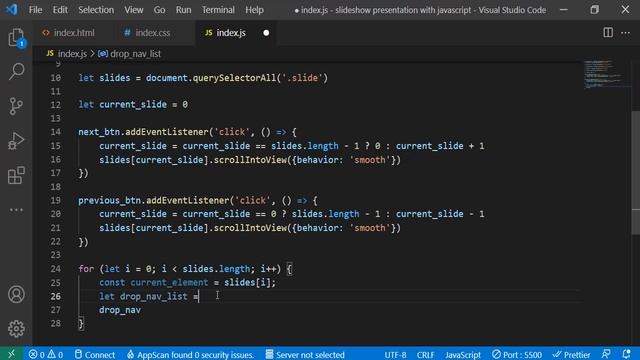This screenshot has height=360, width=640.
Task: Open the Manage settings gear
Action: (16, 328)
